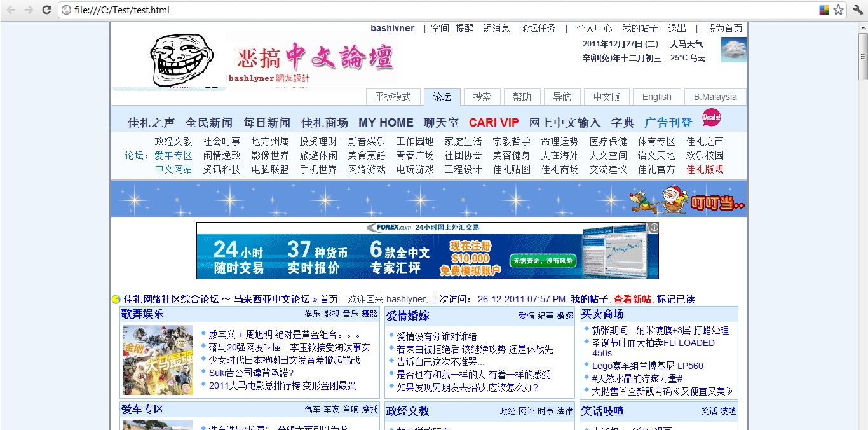This screenshot has height=430, width=868.
Task: Click the bookmark star icon
Action: click(838, 10)
